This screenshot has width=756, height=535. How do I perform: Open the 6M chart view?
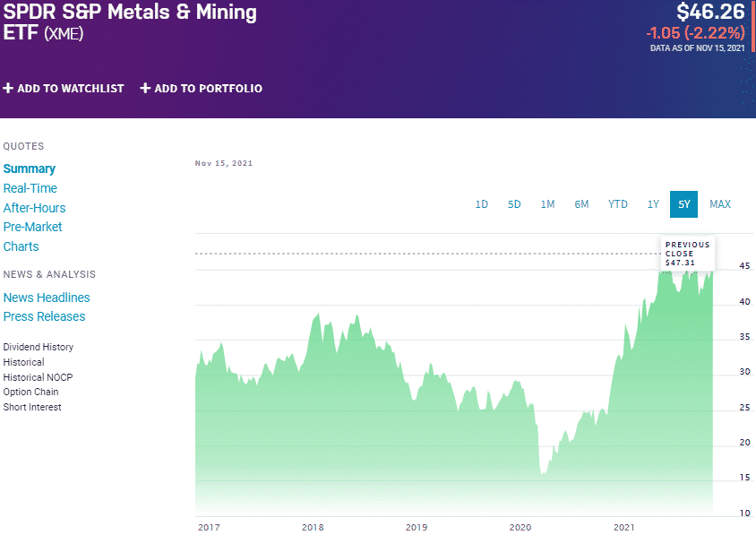pyautogui.click(x=581, y=204)
